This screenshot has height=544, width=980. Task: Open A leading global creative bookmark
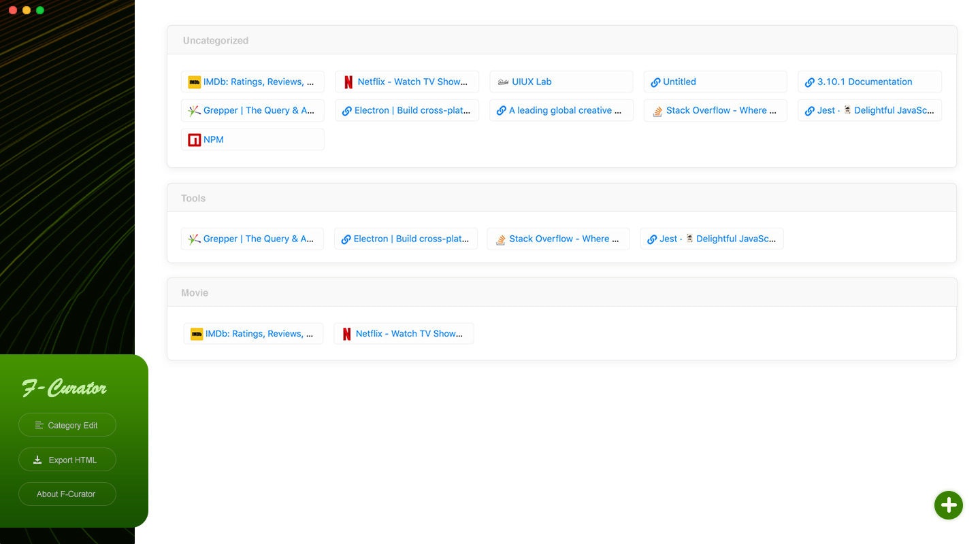coord(561,110)
